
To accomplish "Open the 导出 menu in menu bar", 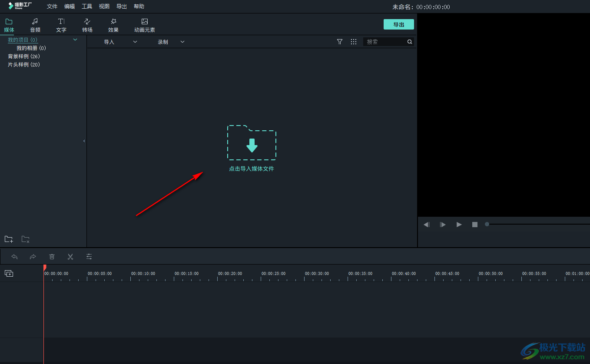I will point(122,7).
